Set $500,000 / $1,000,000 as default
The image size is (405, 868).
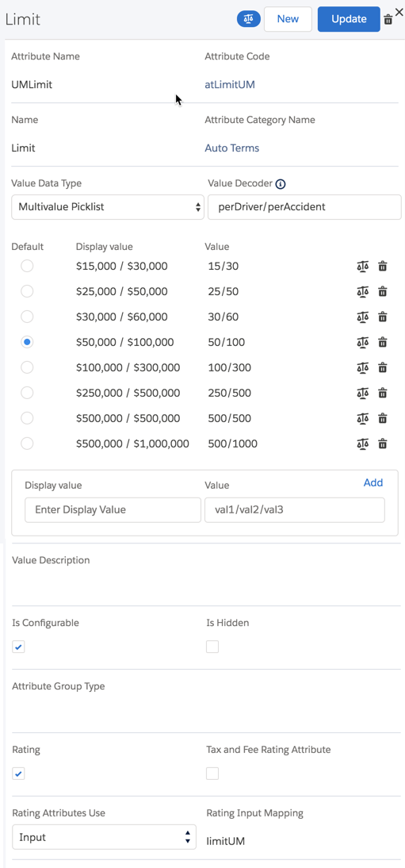(x=27, y=443)
